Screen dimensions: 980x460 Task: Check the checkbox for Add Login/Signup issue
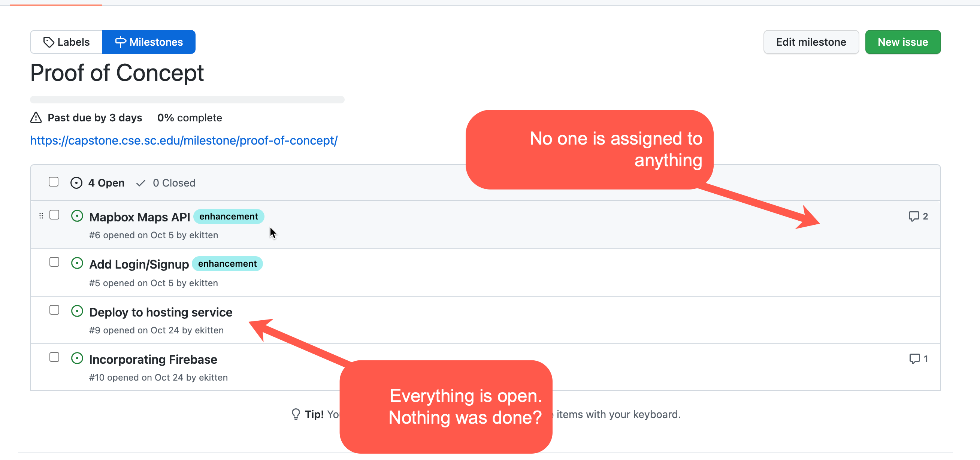(54, 262)
